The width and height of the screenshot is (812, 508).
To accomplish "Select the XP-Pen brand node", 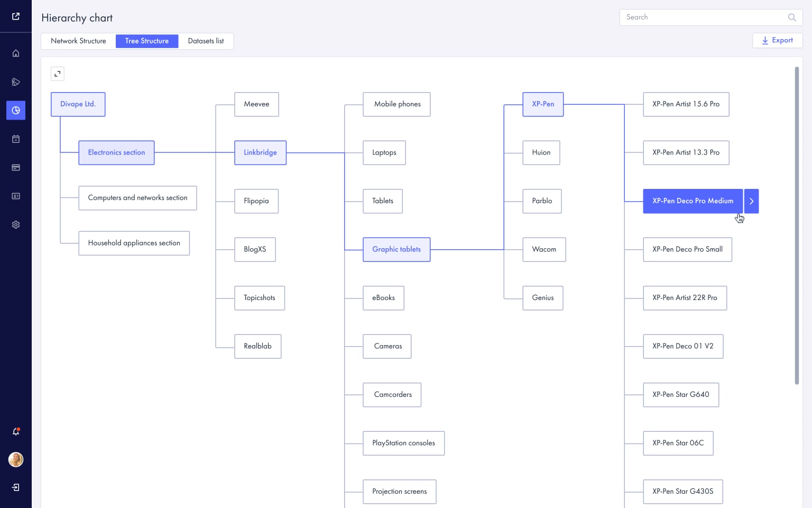I will point(543,104).
